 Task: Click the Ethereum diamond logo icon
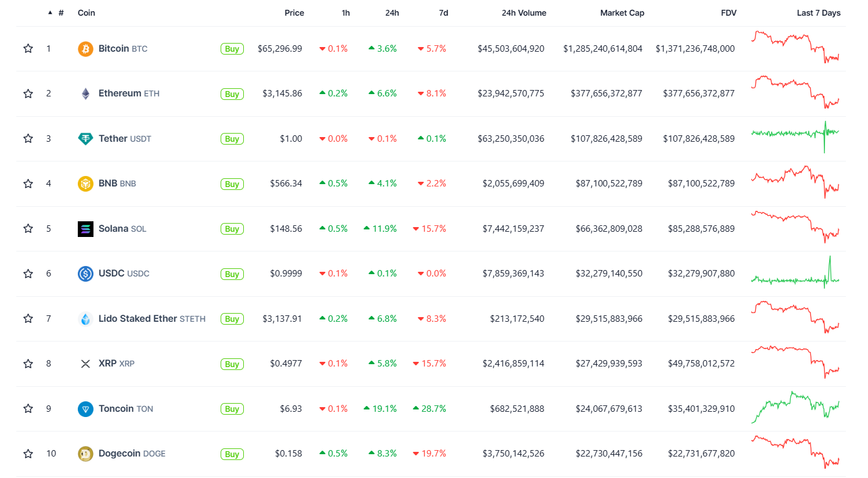point(85,94)
